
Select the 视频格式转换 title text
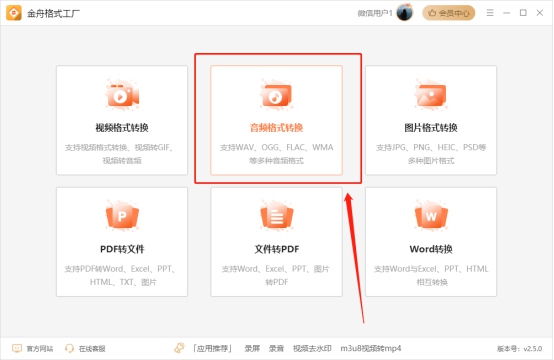pos(122,128)
